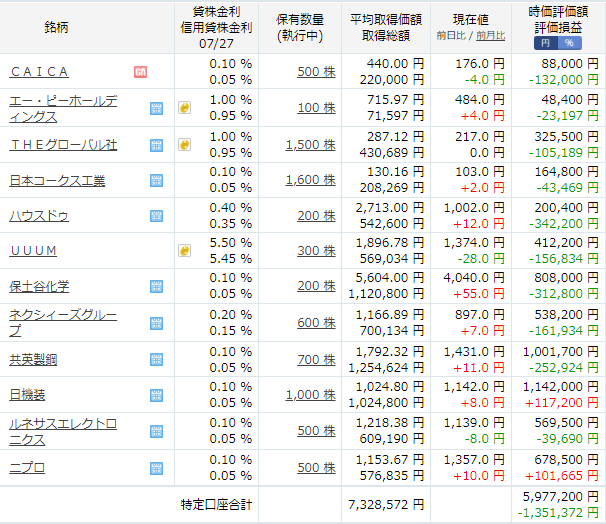Open calendar icon for THEグローバル社
This screenshot has height=524, width=606.
pyautogui.click(x=156, y=145)
